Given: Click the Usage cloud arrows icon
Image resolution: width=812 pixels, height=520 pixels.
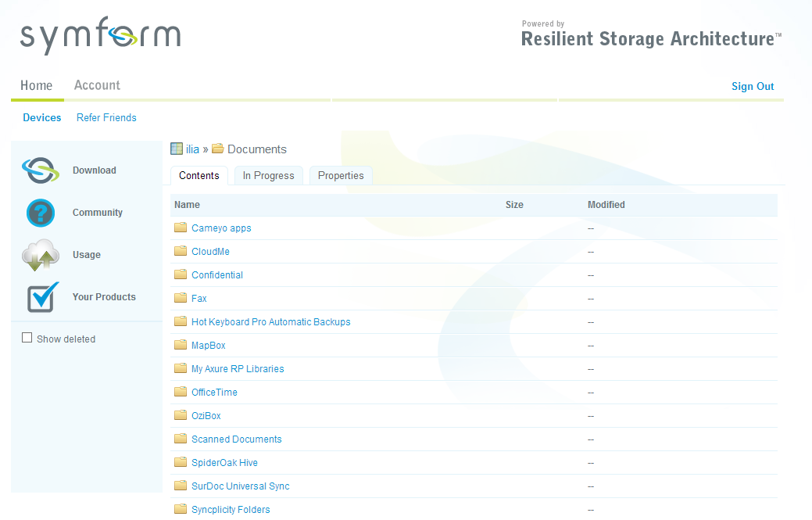Looking at the screenshot, I should click(41, 255).
